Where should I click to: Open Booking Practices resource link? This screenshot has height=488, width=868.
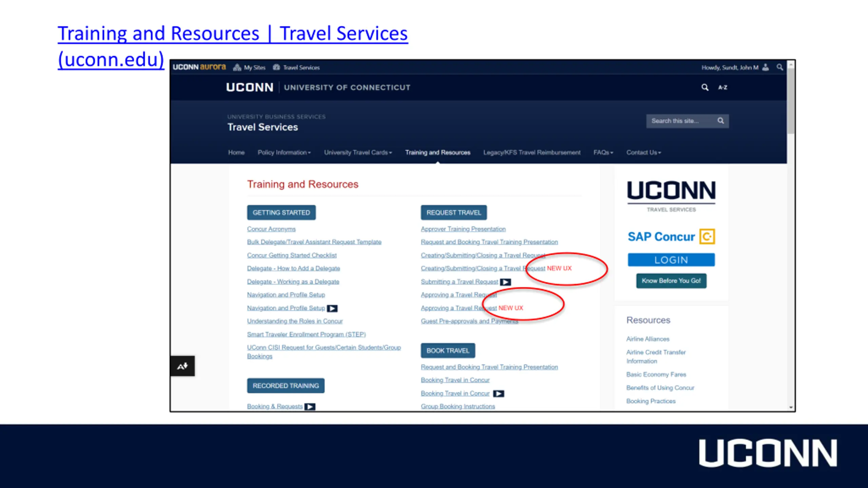[651, 401]
